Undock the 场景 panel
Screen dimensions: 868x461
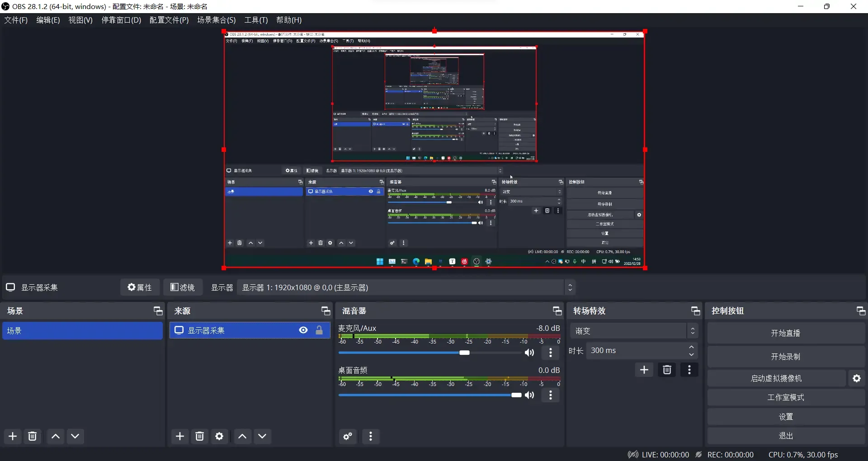point(158,311)
